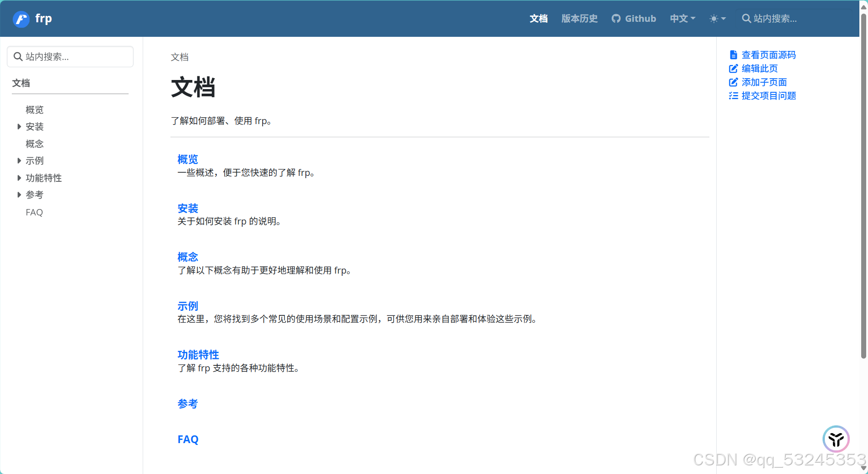Click the frp logo in the navbar
The width and height of the screenshot is (868, 474).
pos(21,19)
